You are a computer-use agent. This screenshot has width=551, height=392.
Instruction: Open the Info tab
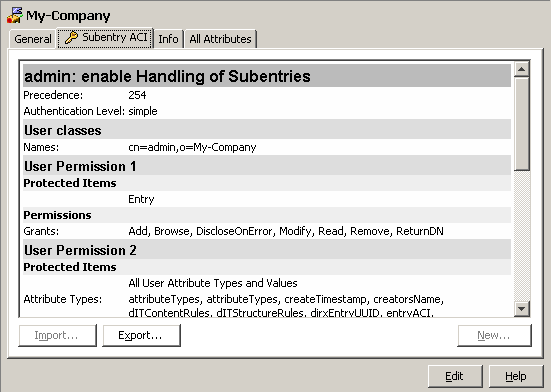(x=168, y=39)
